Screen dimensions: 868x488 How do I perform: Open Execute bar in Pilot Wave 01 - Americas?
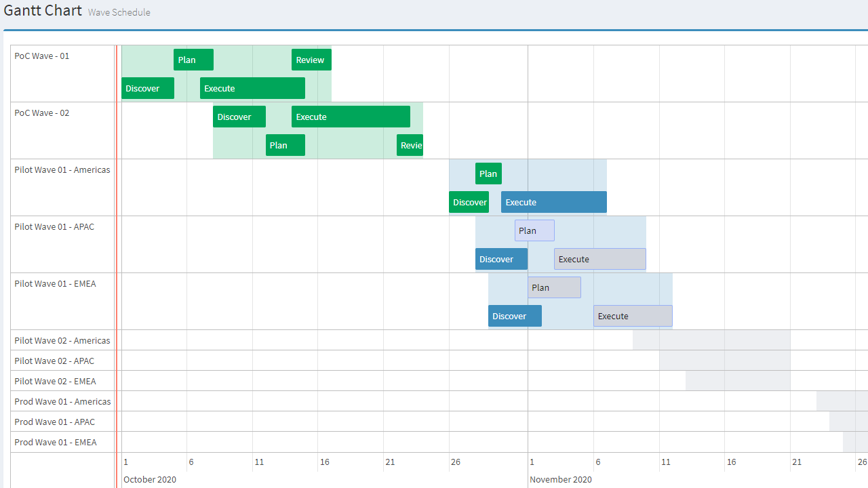pyautogui.click(x=554, y=202)
